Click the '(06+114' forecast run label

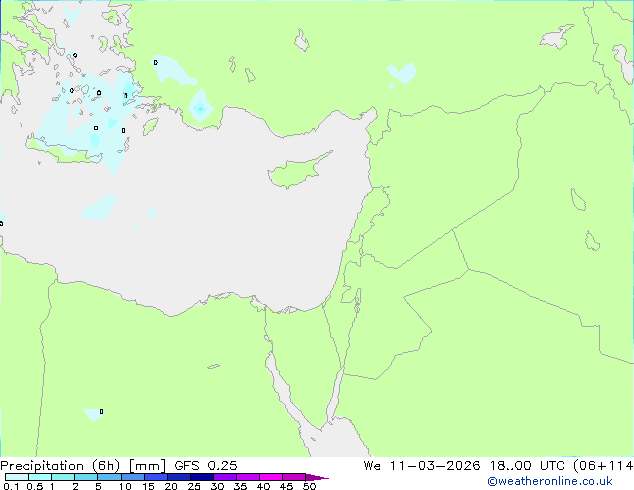point(603,466)
